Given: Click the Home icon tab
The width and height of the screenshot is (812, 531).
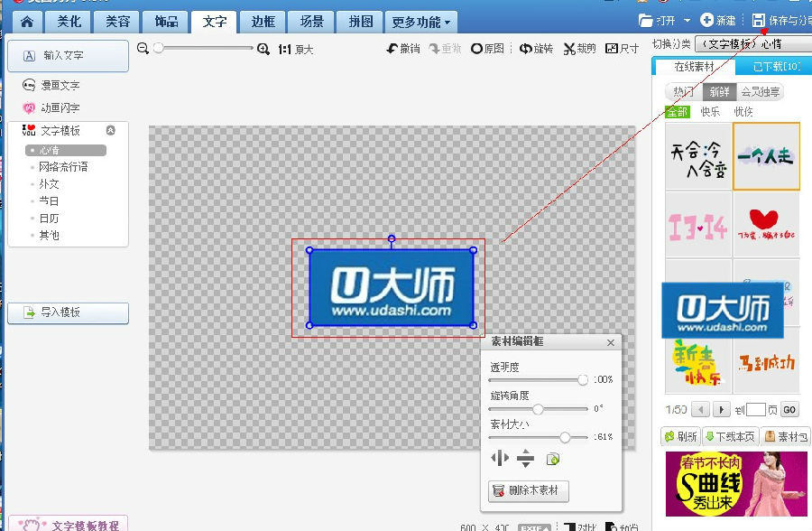Looking at the screenshot, I should click(29, 22).
